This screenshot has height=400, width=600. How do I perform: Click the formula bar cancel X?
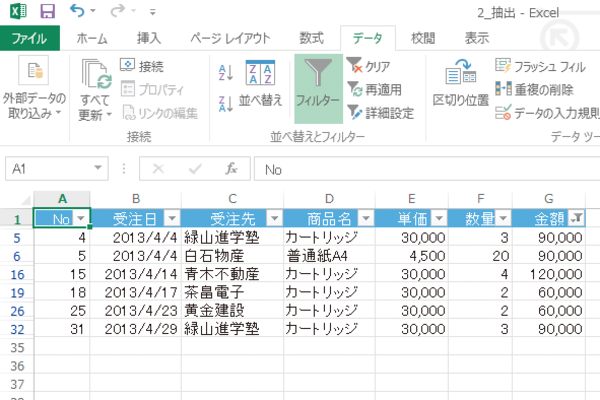pyautogui.click(x=158, y=169)
